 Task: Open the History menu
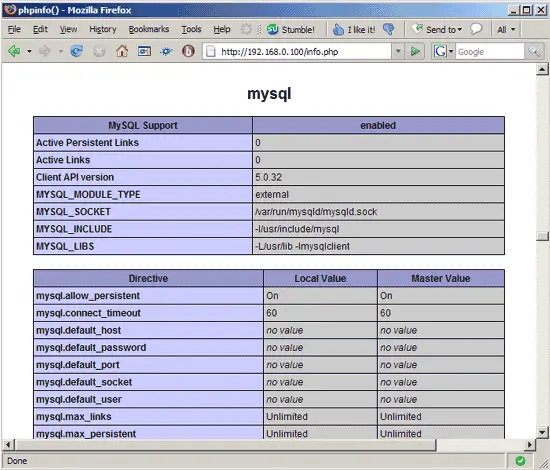(103, 29)
